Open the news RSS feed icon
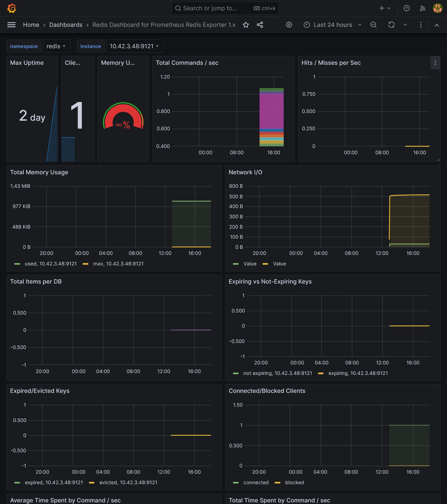The height and width of the screenshot is (504, 447). (422, 8)
